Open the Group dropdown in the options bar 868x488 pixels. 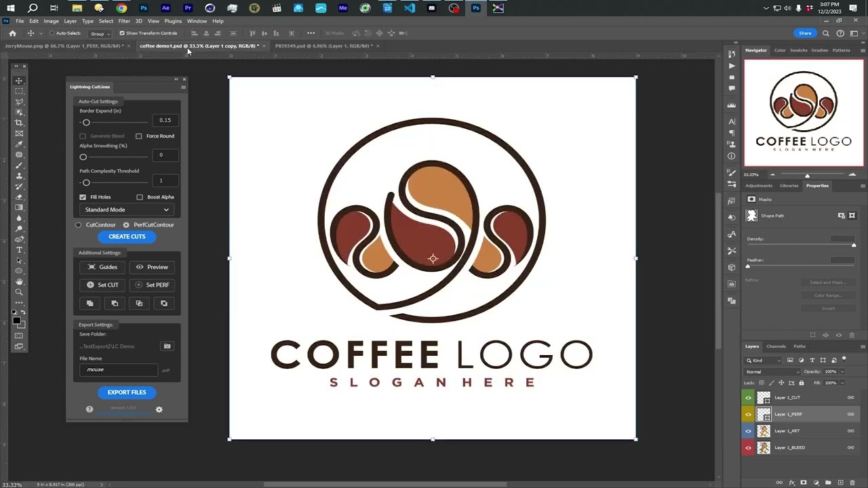coord(100,33)
